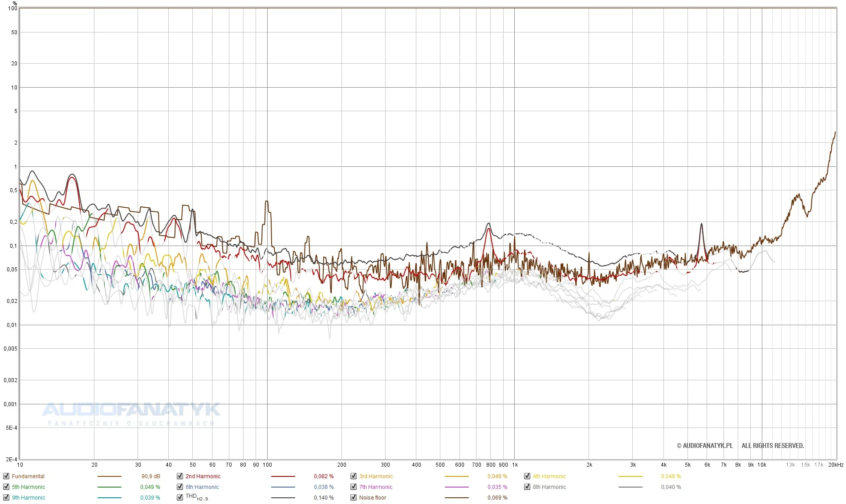This screenshot has height=504, width=846.
Task: Click the 0,082 % second harmonic value
Action: [324, 476]
